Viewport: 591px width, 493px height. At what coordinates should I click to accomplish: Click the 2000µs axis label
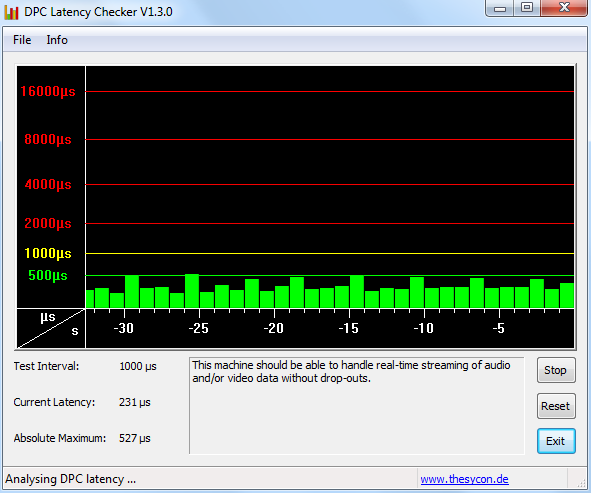click(x=48, y=223)
